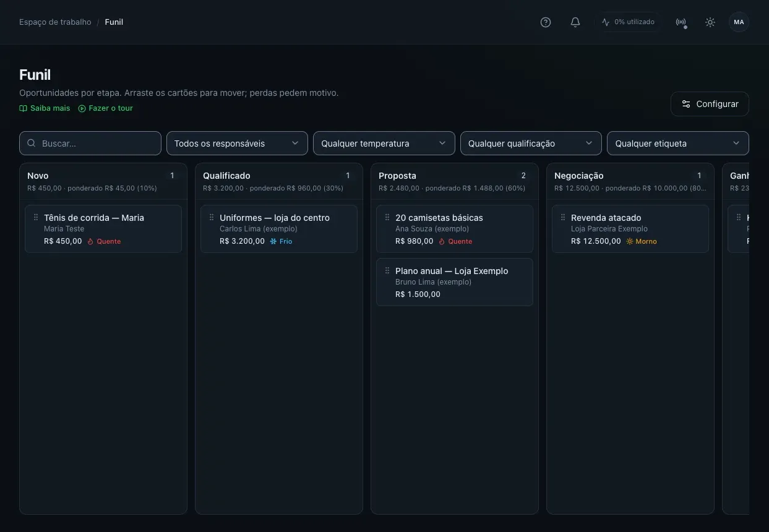The width and height of the screenshot is (769, 532).
Task: Click Quente flame tag on 20 camisetas card
Action: coord(455,241)
